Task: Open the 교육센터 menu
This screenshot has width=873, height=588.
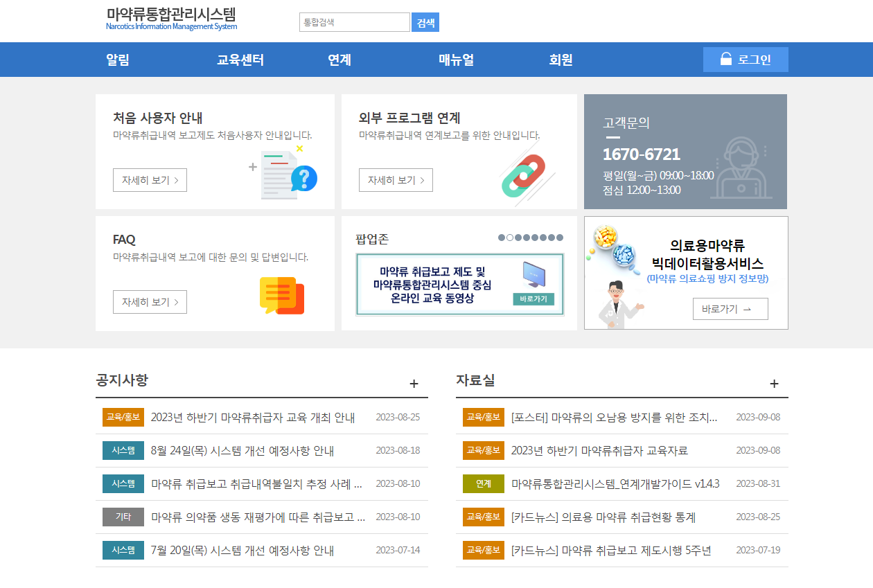Action: point(240,60)
